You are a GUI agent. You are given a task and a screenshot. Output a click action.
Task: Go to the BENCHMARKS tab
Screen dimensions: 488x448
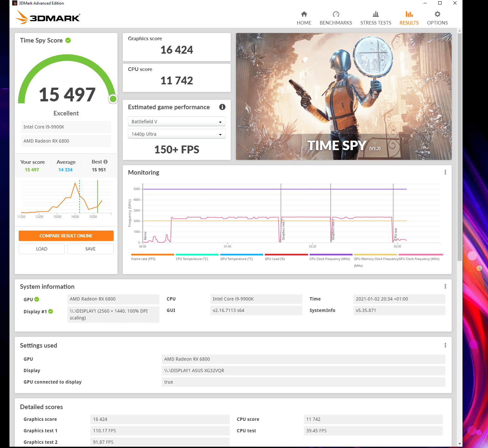pyautogui.click(x=336, y=18)
